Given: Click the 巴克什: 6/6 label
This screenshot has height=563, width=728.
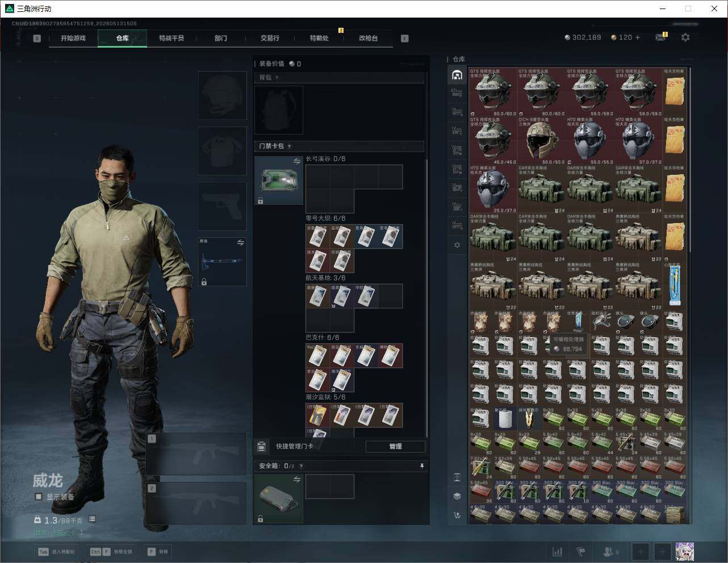Looking at the screenshot, I should 323,338.
